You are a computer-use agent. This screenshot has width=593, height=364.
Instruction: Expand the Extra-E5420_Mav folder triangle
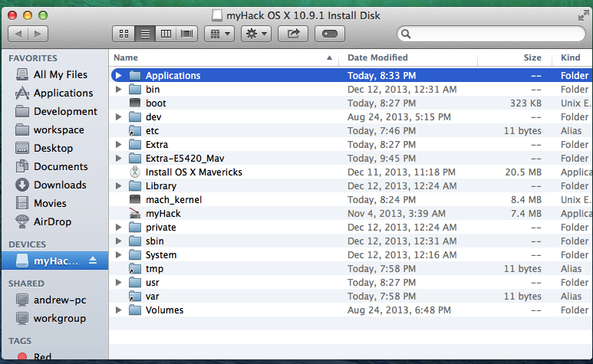click(118, 159)
